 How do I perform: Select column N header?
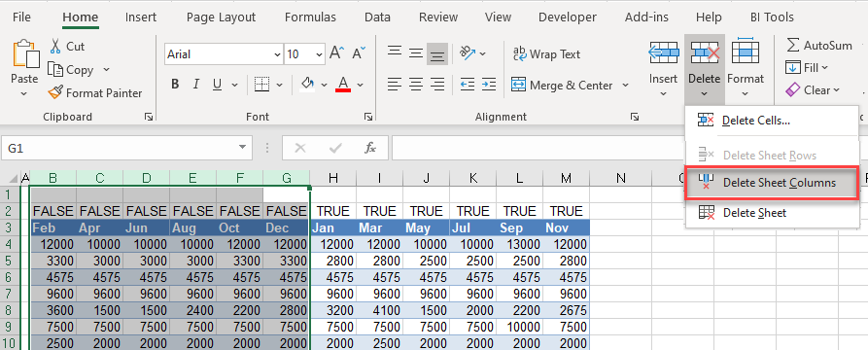620,178
